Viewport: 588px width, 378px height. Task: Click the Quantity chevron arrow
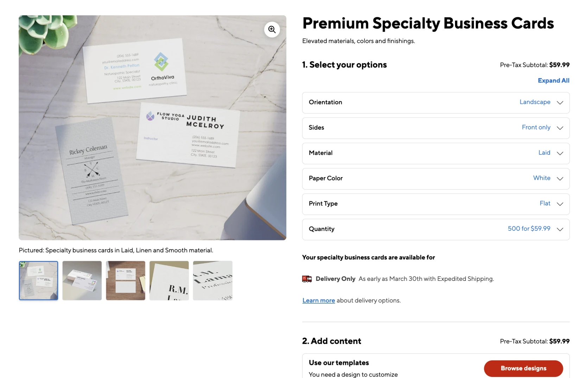(x=560, y=229)
